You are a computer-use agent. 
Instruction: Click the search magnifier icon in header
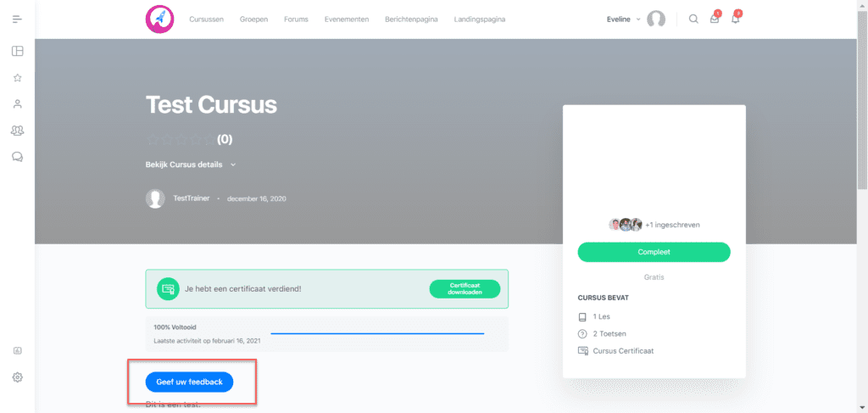[x=693, y=20]
